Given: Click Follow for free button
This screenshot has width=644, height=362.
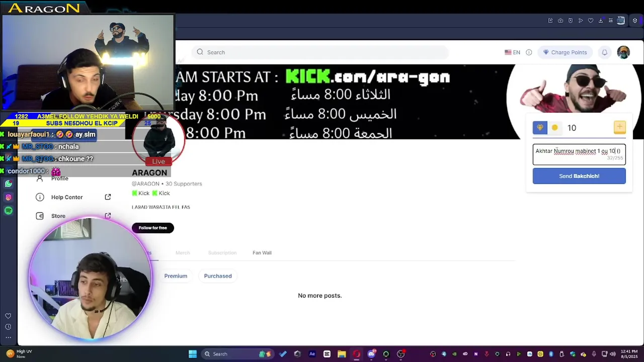Looking at the screenshot, I should tap(153, 228).
